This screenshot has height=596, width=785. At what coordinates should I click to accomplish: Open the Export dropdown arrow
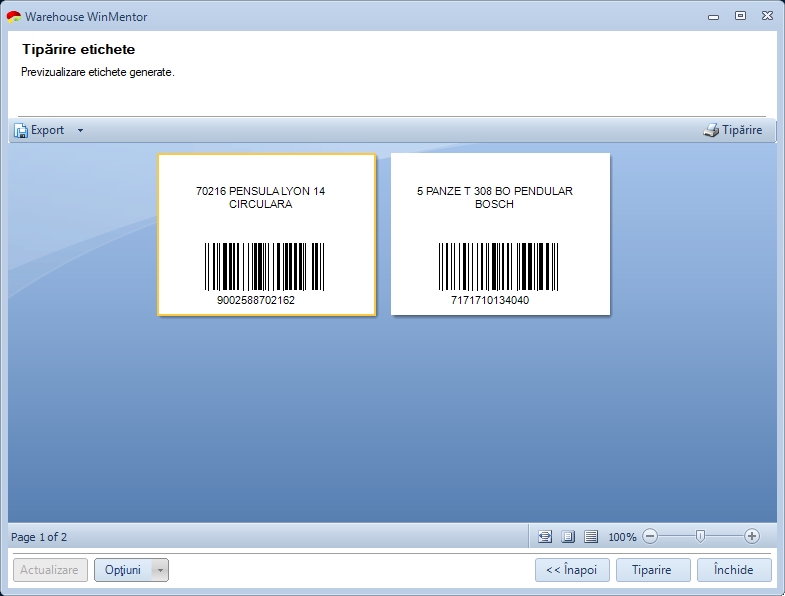pos(80,130)
